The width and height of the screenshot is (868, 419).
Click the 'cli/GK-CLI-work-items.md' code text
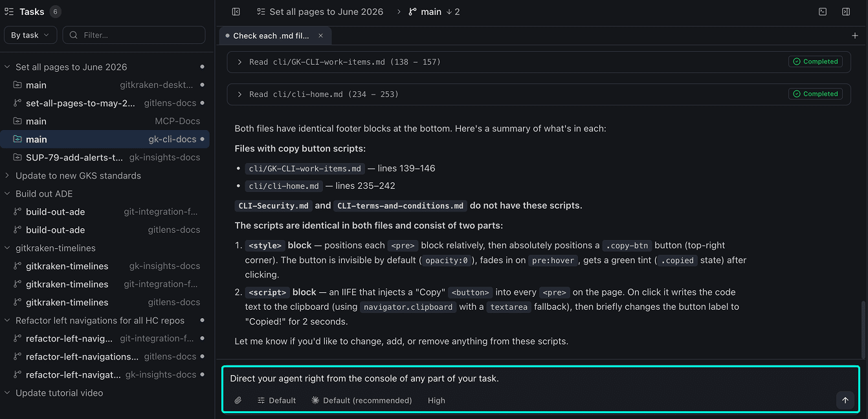[x=305, y=168]
